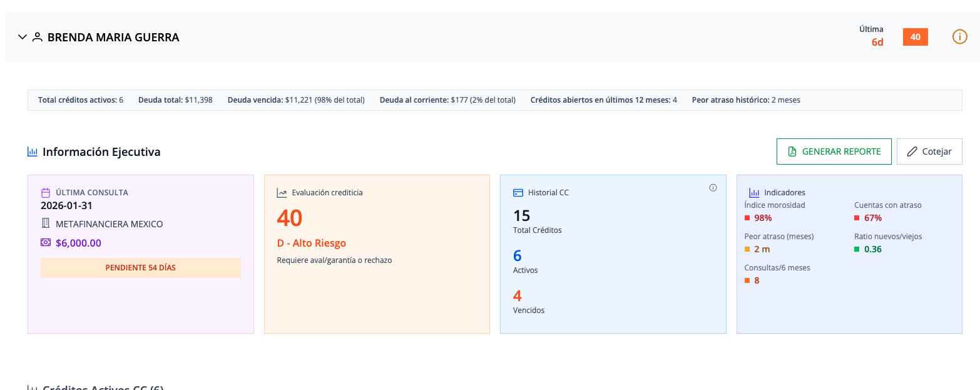
Task: Click the credit card icon beside Historial CC
Action: (518, 193)
